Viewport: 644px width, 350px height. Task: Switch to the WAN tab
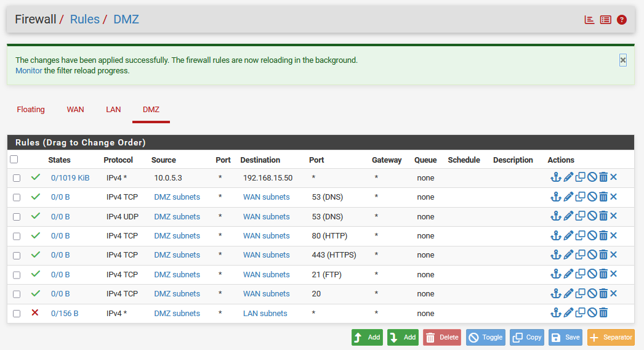(x=75, y=110)
